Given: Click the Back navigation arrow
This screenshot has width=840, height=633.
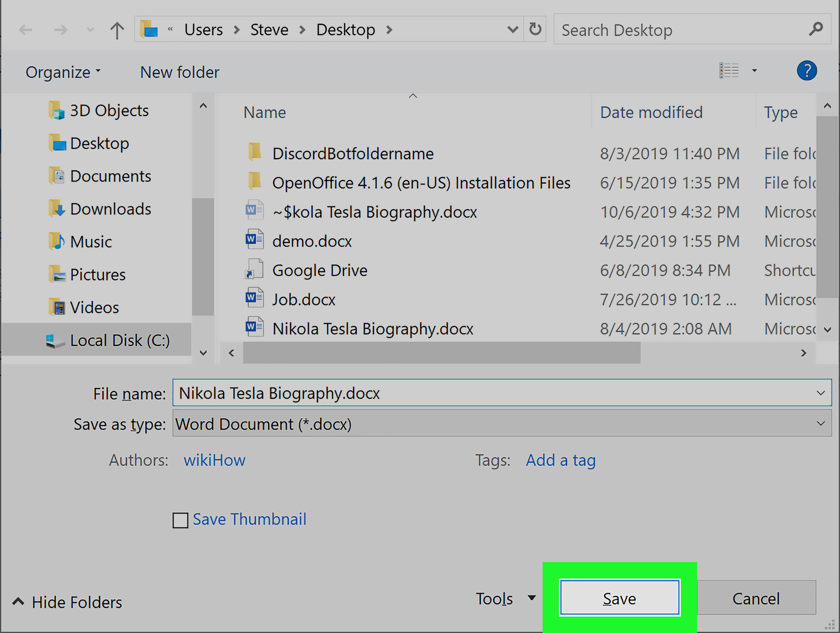Looking at the screenshot, I should pyautogui.click(x=25, y=30).
